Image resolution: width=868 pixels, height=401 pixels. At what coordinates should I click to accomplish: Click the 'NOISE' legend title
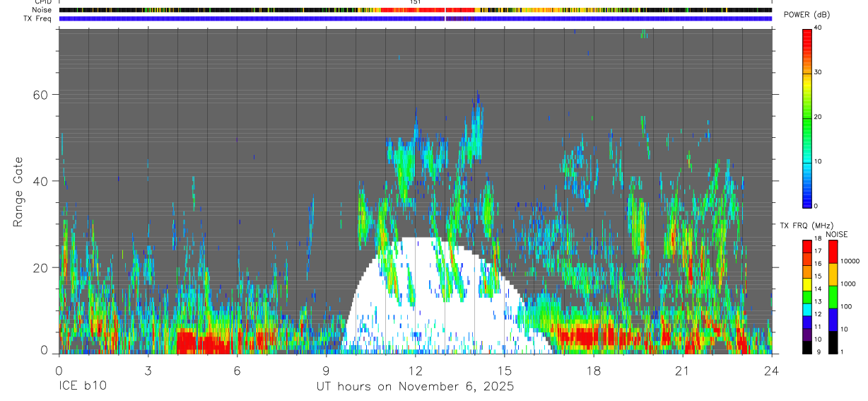tap(837, 234)
